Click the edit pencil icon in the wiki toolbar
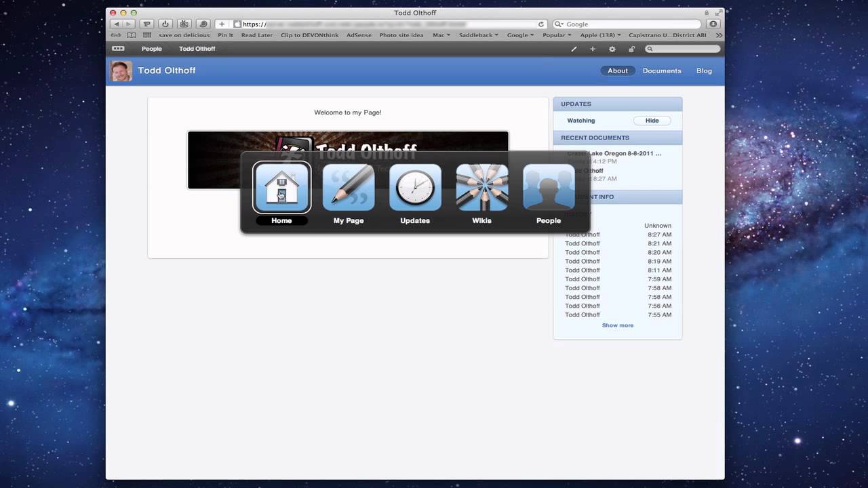Viewport: 868px width, 488px height. coord(574,49)
